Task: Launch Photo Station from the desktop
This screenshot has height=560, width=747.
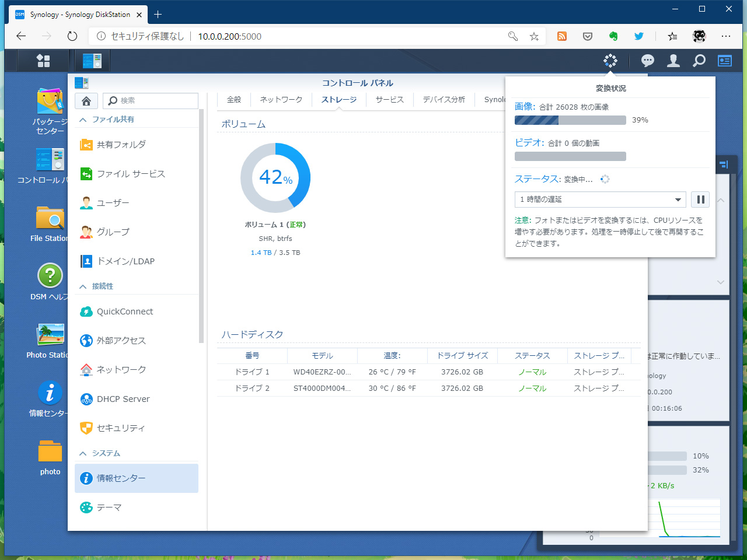Action: coord(49,341)
